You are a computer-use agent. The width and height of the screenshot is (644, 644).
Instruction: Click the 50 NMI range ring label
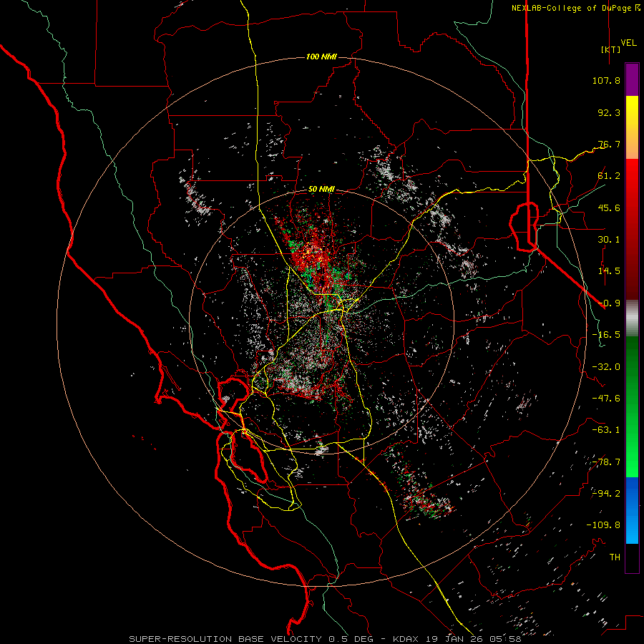[321, 190]
